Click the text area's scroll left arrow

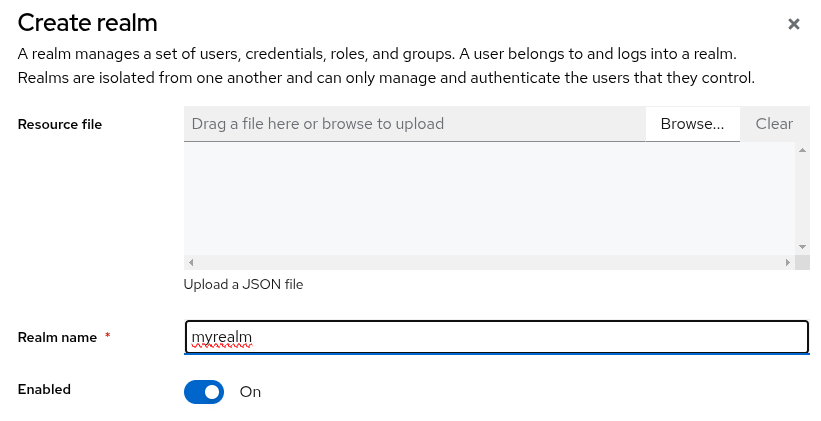click(191, 262)
